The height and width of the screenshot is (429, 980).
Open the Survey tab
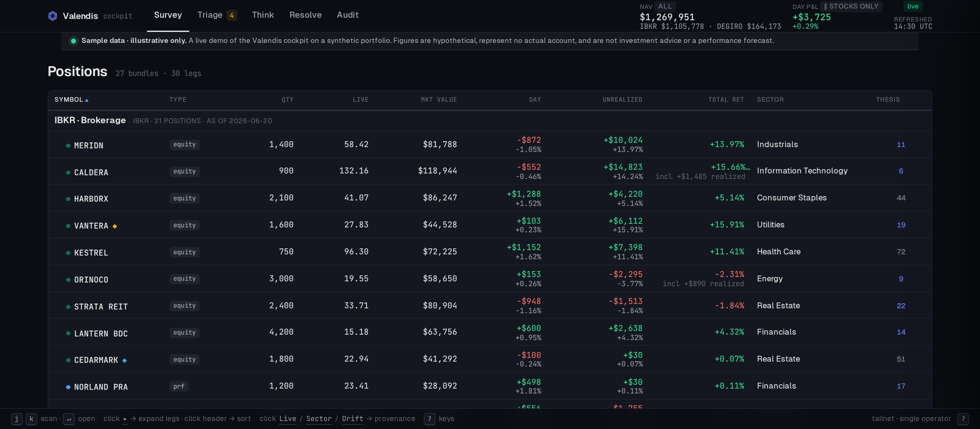(x=168, y=15)
